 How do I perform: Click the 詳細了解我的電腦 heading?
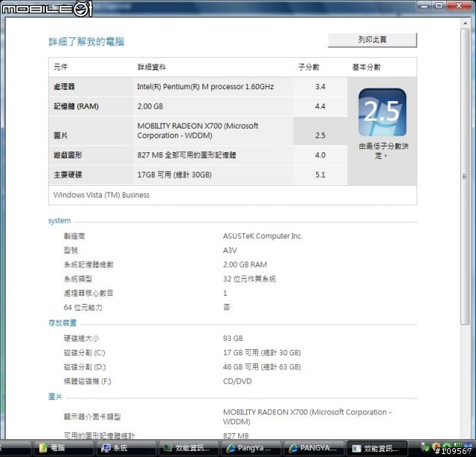(x=86, y=42)
